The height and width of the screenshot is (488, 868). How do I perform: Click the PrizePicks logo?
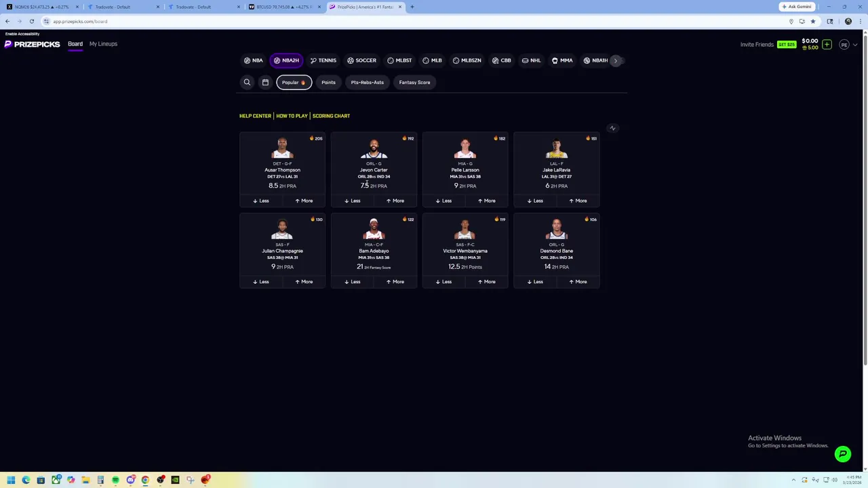click(x=32, y=44)
